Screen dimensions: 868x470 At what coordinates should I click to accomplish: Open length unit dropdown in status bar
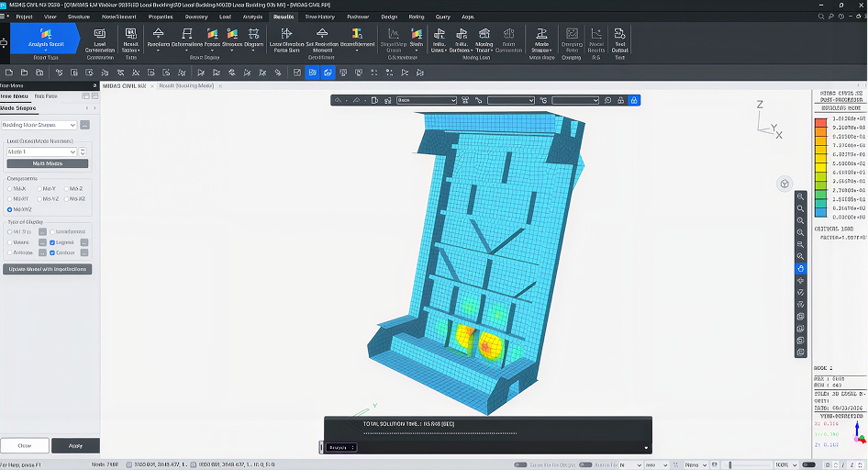657,465
